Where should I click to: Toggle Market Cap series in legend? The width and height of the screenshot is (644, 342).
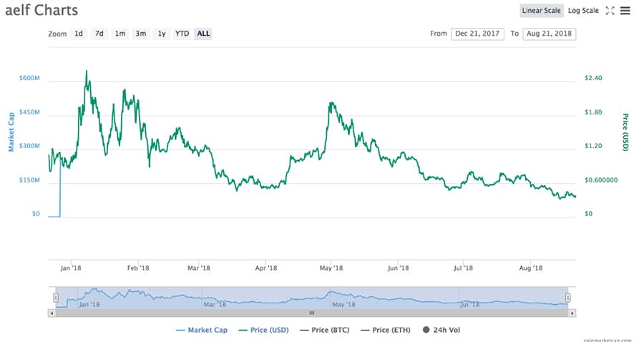(x=202, y=330)
